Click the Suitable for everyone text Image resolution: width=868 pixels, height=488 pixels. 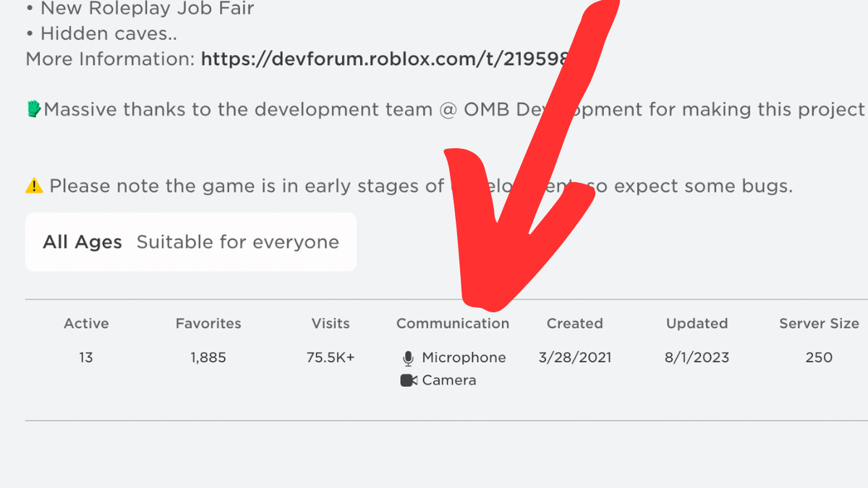click(237, 242)
